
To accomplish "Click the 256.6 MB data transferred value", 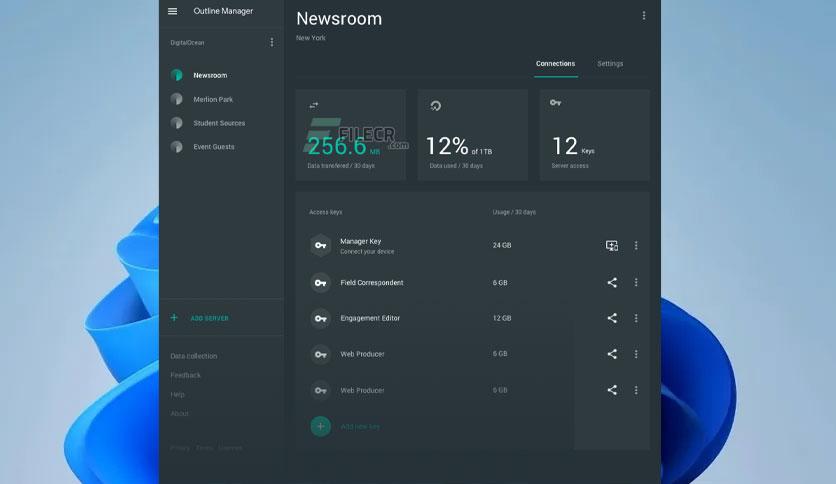I will click(x=344, y=146).
